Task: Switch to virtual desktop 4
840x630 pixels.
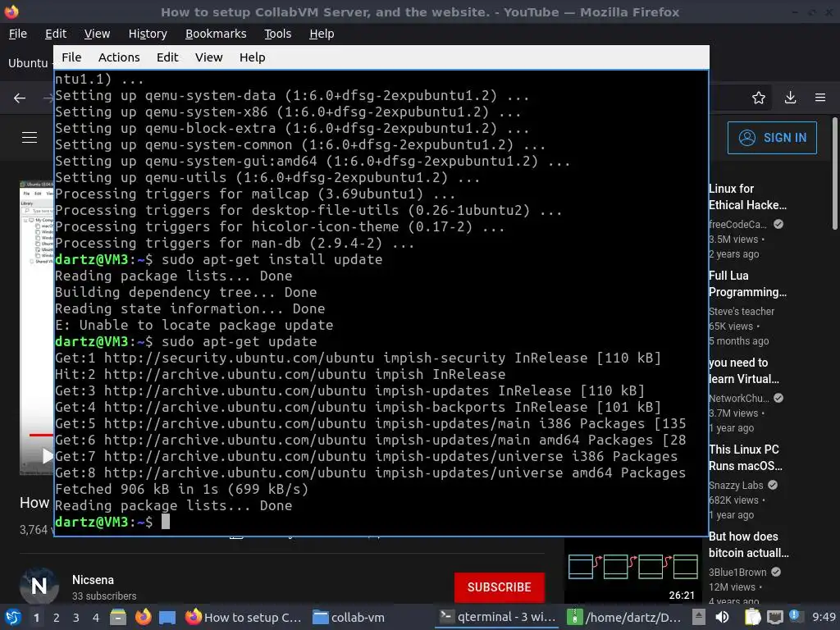Action: click(96, 618)
